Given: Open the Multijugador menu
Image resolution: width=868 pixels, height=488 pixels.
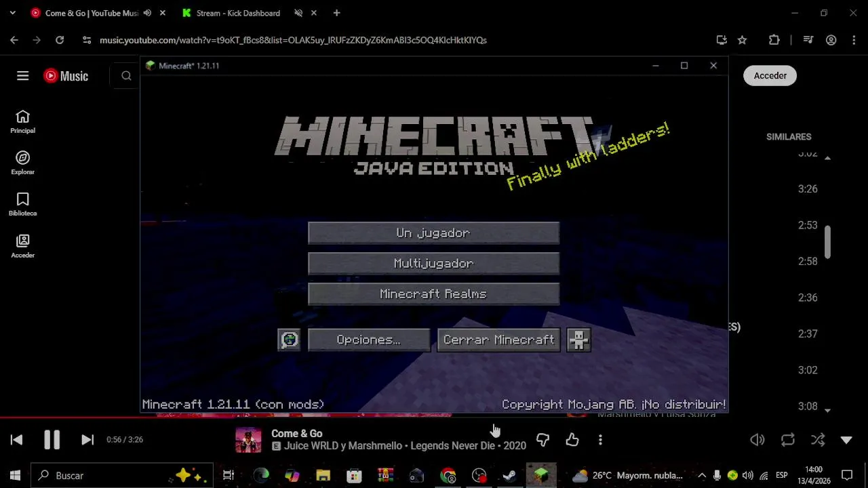Looking at the screenshot, I should click(433, 264).
